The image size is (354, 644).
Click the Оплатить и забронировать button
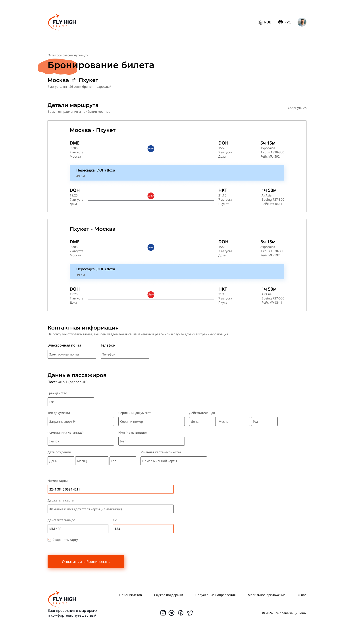pos(86,562)
